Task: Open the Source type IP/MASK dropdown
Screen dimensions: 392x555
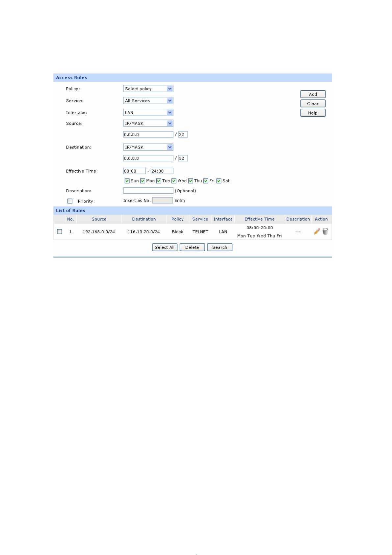Action: pyautogui.click(x=148, y=123)
